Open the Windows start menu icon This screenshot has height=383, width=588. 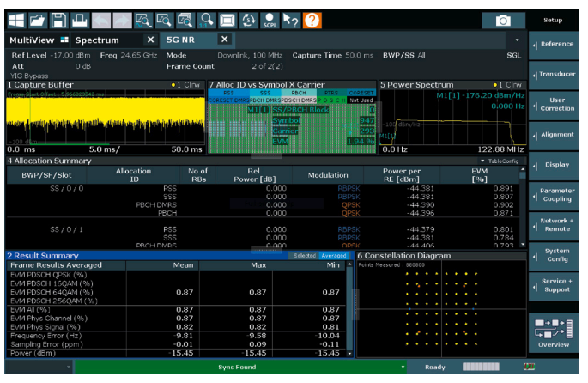coord(16,20)
